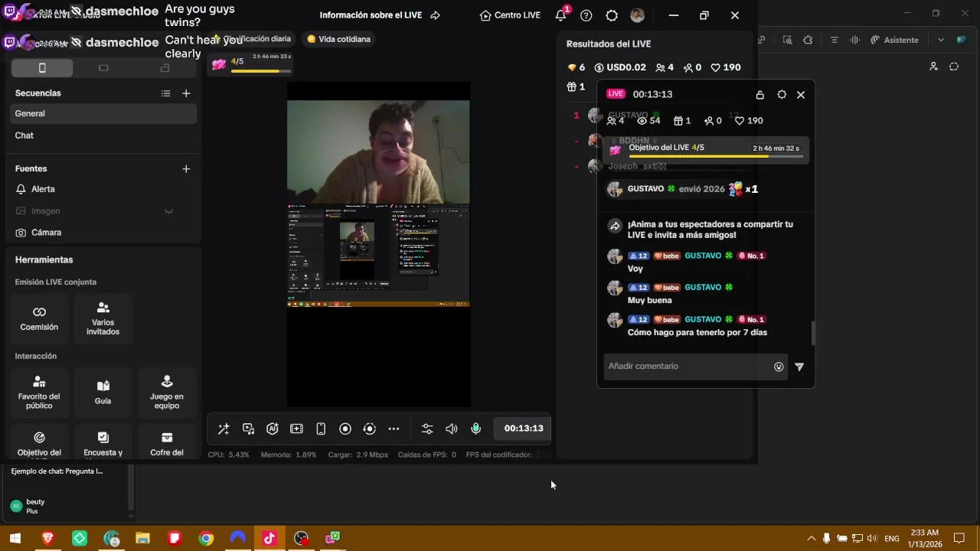
Task: Click the replay capture icon in toolbar
Action: tap(370, 429)
